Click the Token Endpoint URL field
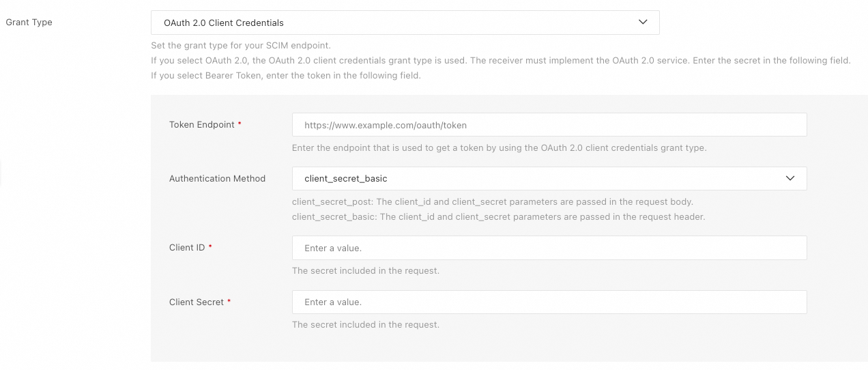This screenshot has height=370, width=868. (x=549, y=125)
